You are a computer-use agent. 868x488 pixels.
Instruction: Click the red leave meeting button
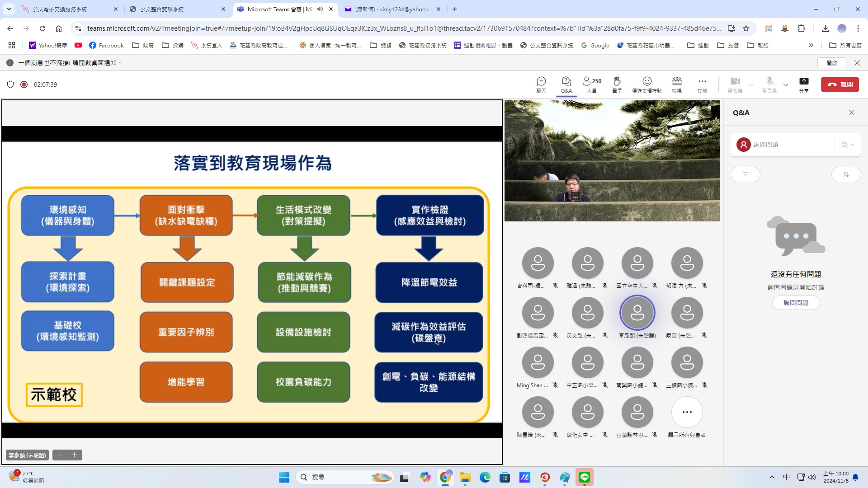click(840, 84)
